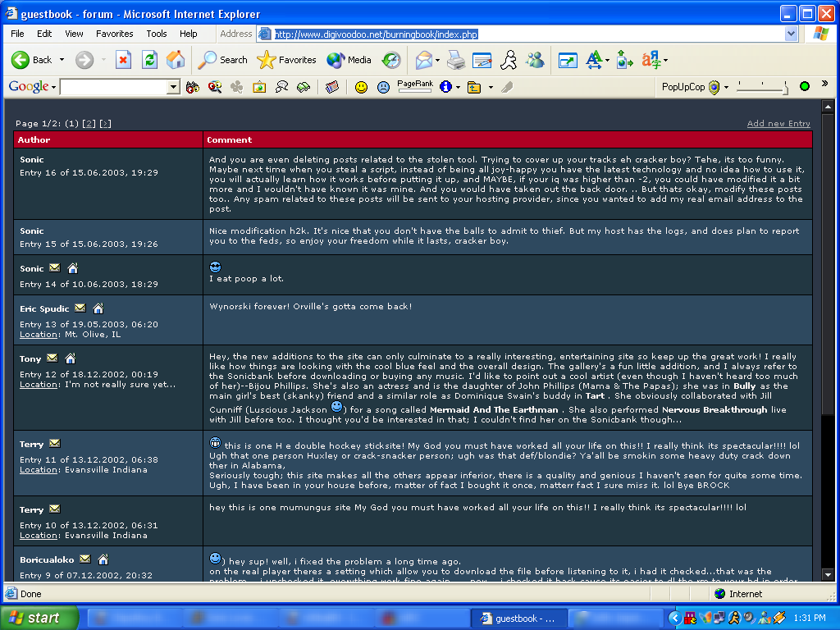Click the Print icon in toolbar
Screen dimensions: 840x630
[x=456, y=60]
